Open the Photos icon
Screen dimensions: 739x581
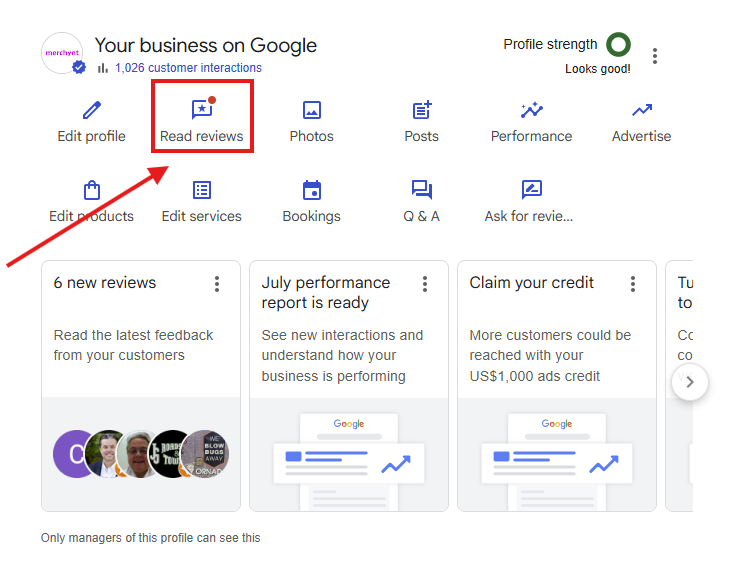[x=312, y=110]
